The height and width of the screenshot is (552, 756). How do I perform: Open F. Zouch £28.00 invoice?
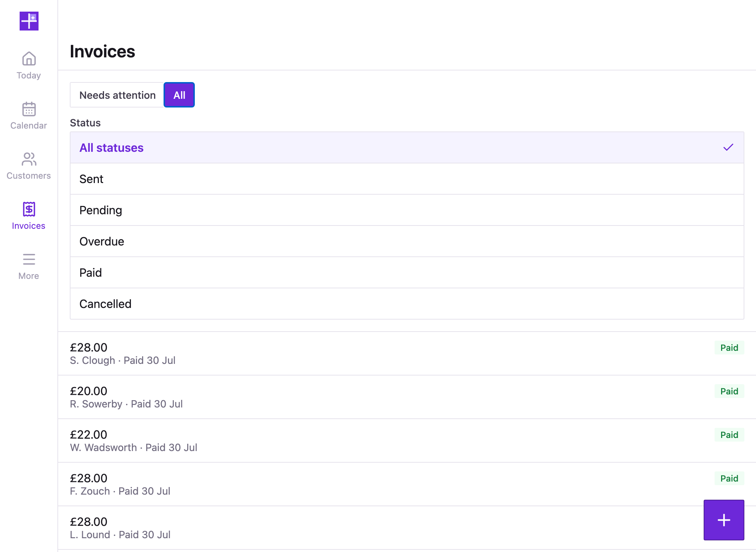coord(407,484)
